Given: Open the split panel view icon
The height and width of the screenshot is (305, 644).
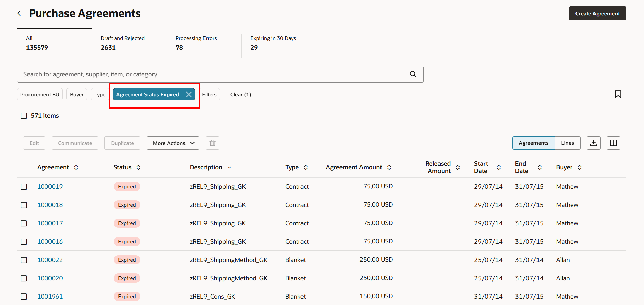Looking at the screenshot, I should 613,143.
